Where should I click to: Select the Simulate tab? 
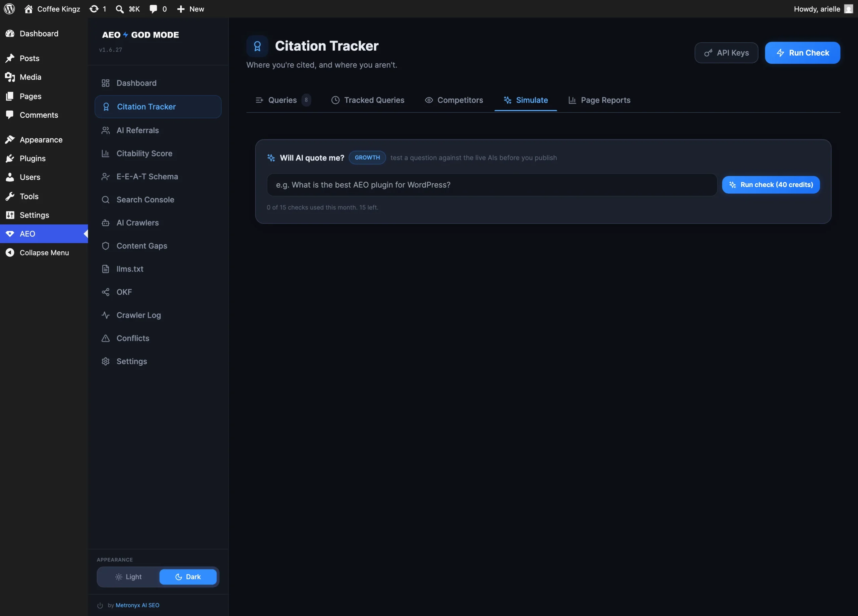[x=526, y=100]
